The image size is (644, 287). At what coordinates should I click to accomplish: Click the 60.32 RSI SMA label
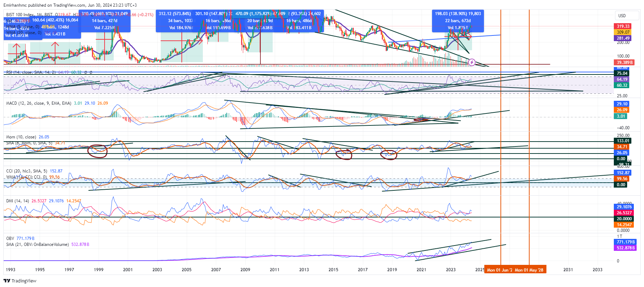pyautogui.click(x=622, y=85)
